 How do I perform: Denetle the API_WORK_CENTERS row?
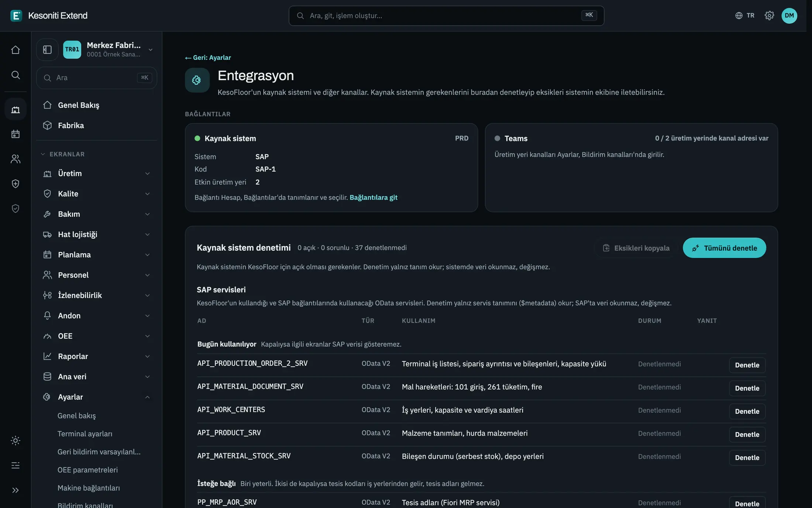tap(747, 411)
